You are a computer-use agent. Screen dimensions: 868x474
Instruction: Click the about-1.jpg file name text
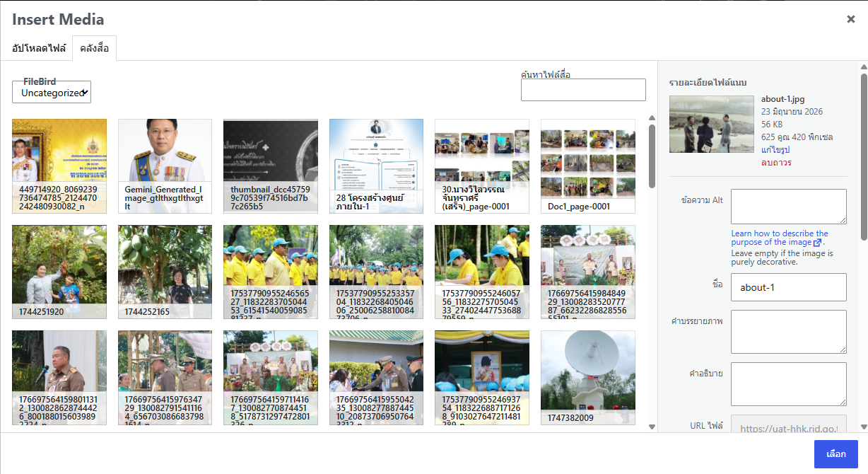tap(783, 99)
